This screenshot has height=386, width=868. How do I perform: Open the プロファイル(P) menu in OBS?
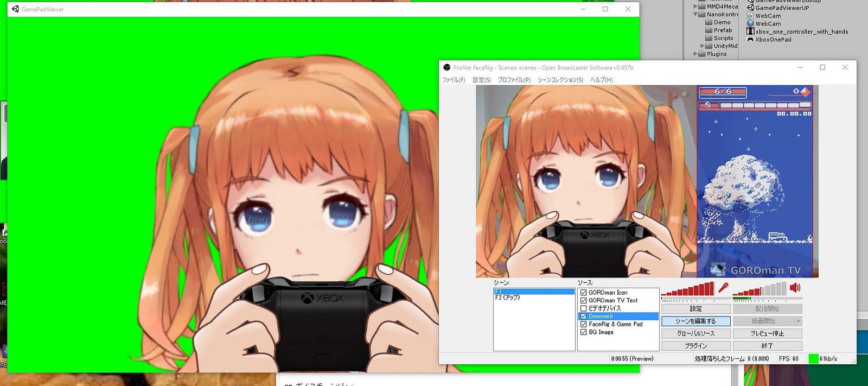514,80
